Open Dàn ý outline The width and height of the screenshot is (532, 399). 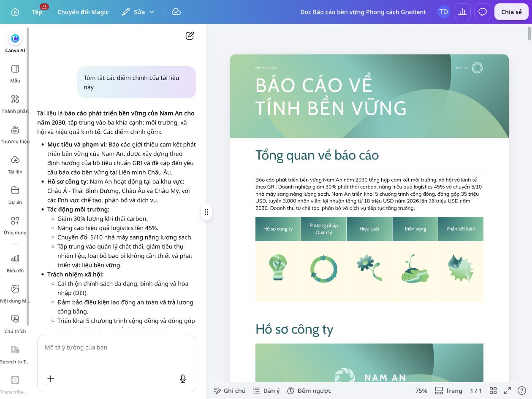[x=266, y=391]
